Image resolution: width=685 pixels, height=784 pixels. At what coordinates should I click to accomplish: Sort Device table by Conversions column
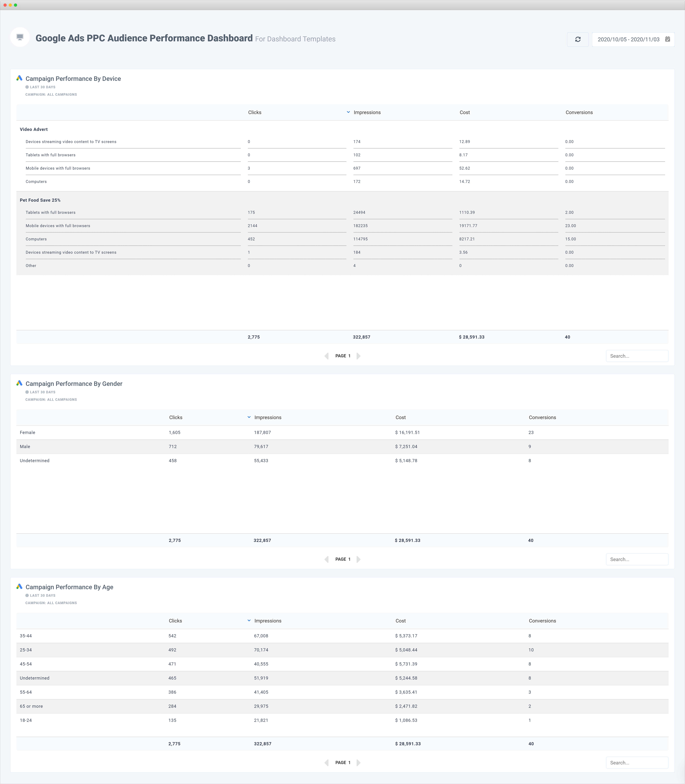click(579, 112)
